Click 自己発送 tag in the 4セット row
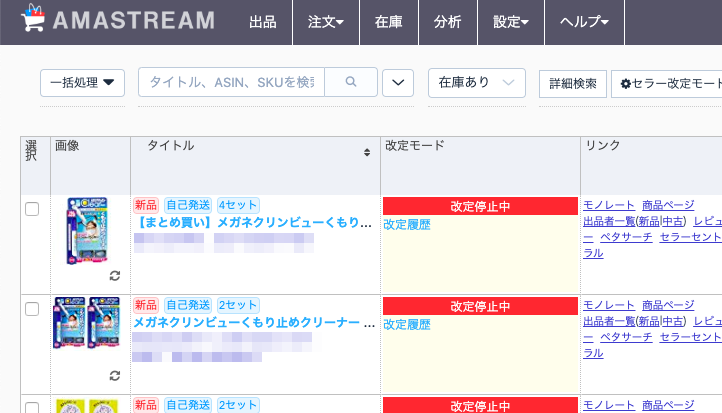 coord(188,205)
